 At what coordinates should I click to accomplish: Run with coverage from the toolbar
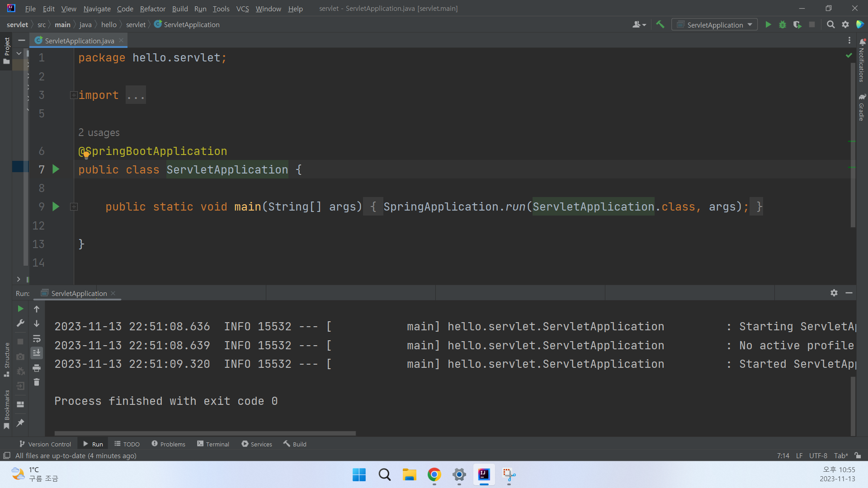797,25
